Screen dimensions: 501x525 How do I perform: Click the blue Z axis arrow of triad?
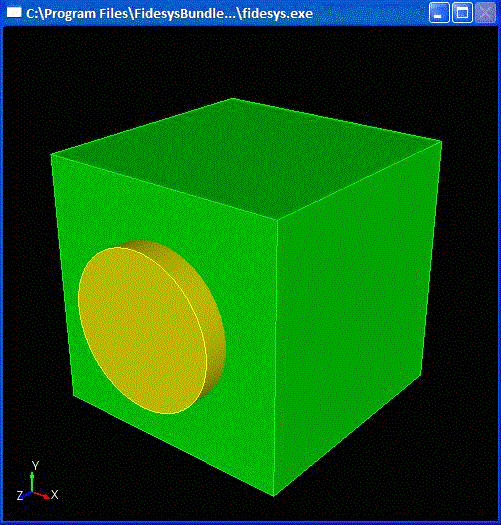(27, 495)
